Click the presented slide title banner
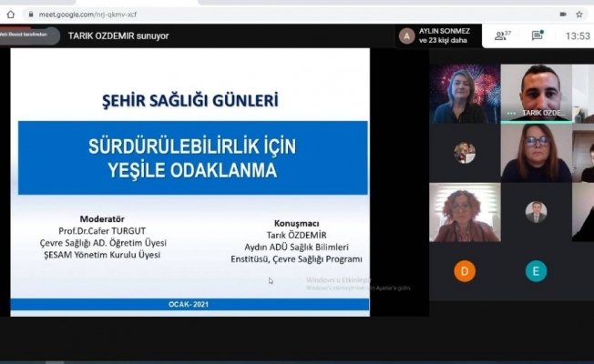594x364 pixels. coord(193,157)
